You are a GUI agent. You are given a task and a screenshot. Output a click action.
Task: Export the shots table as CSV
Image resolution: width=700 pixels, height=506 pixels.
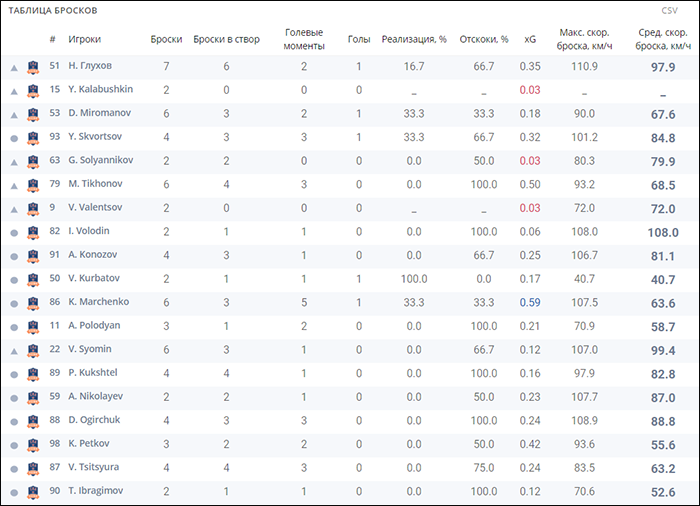669,10
